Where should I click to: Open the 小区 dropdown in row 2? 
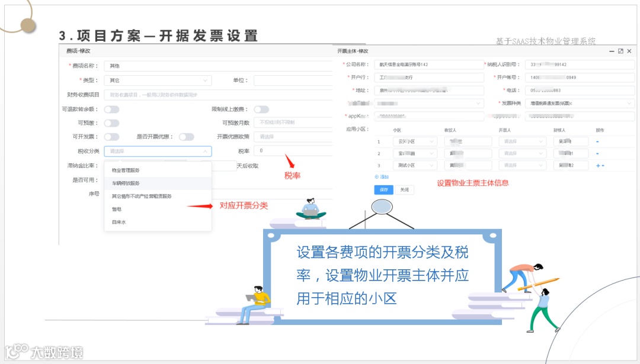415,154
